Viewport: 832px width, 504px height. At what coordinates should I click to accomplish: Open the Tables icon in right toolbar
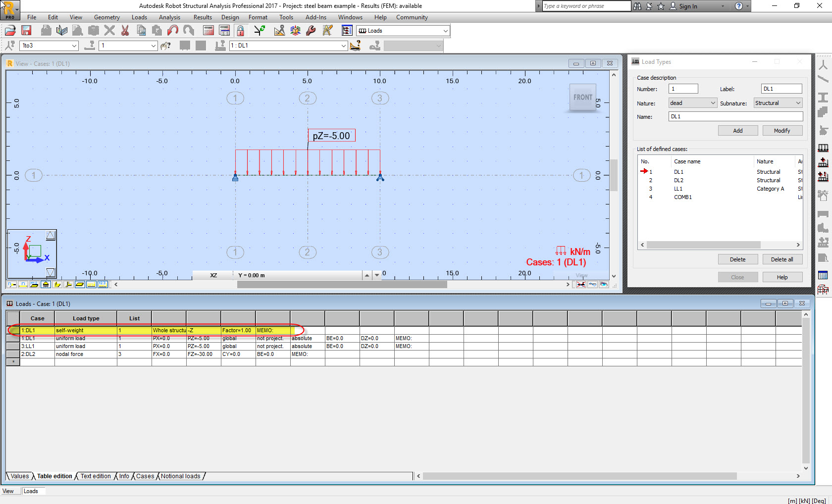click(x=823, y=275)
